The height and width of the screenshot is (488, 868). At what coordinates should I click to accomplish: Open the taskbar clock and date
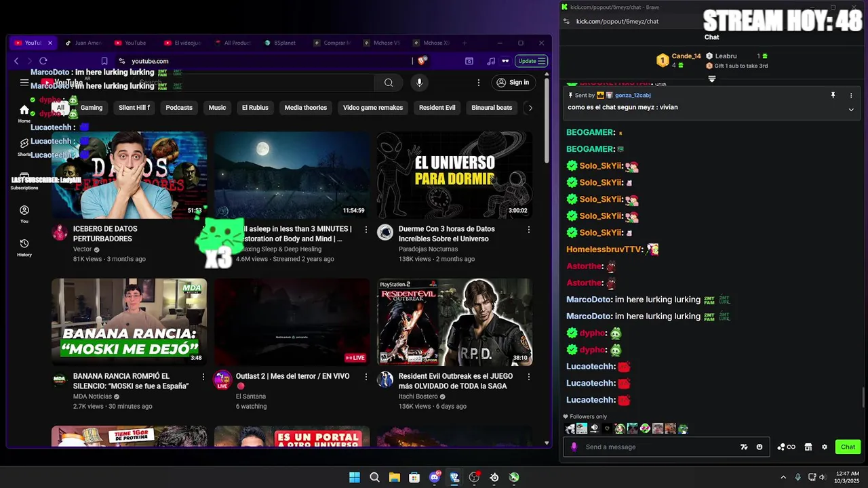click(848, 477)
